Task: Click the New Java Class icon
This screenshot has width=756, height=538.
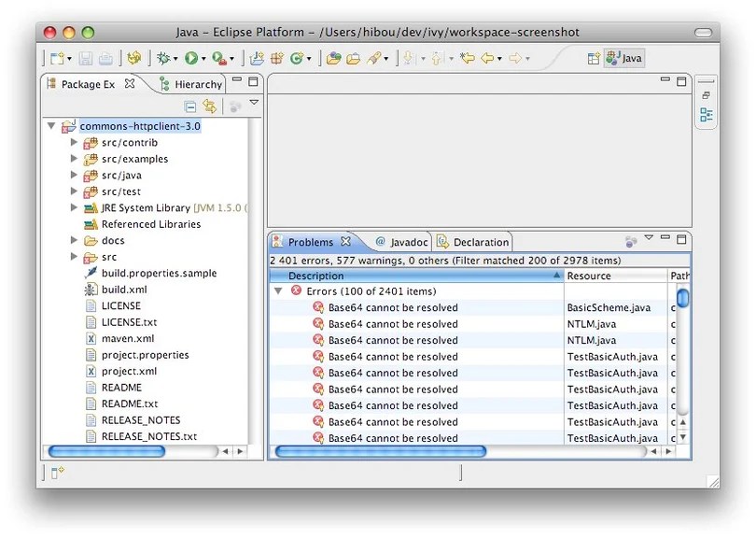Action: tap(296, 59)
